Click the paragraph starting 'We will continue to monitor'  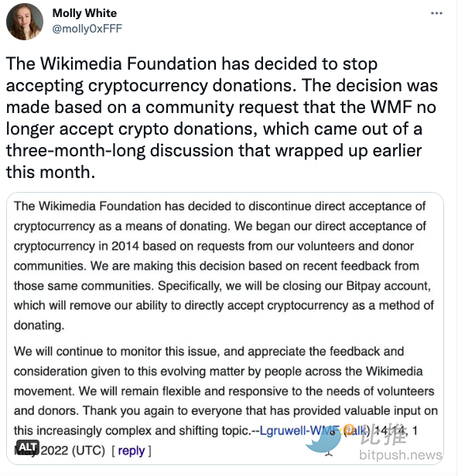pos(226,401)
